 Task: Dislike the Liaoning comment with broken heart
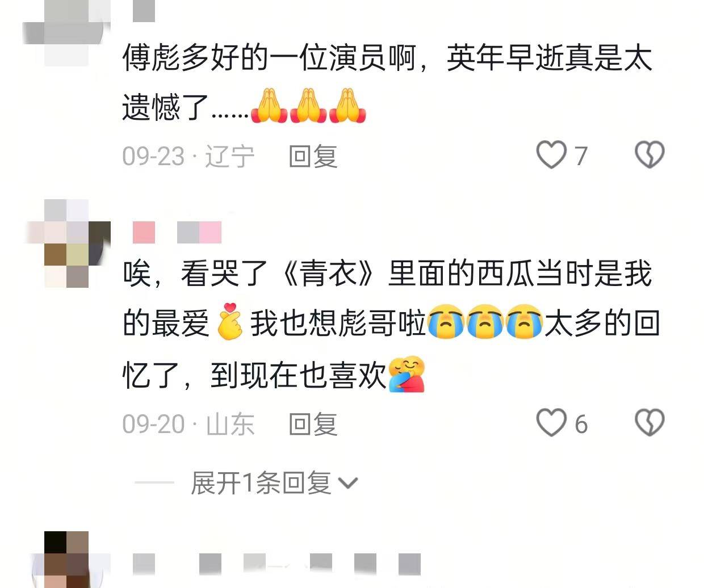(649, 155)
